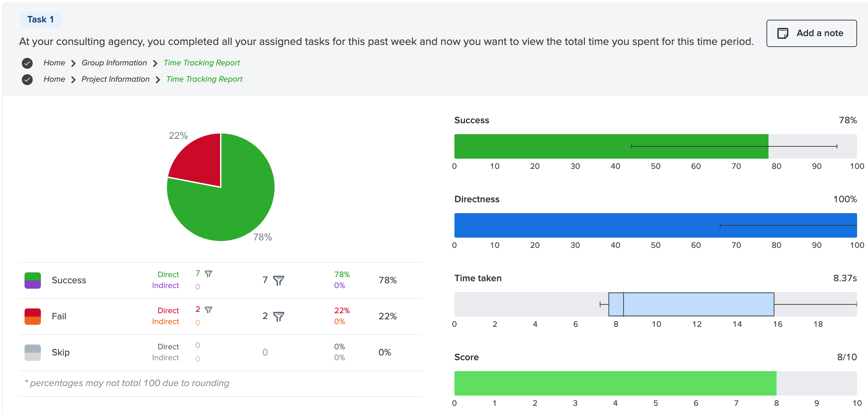
Task: Click the Success legend color swatch
Action: coord(33,281)
